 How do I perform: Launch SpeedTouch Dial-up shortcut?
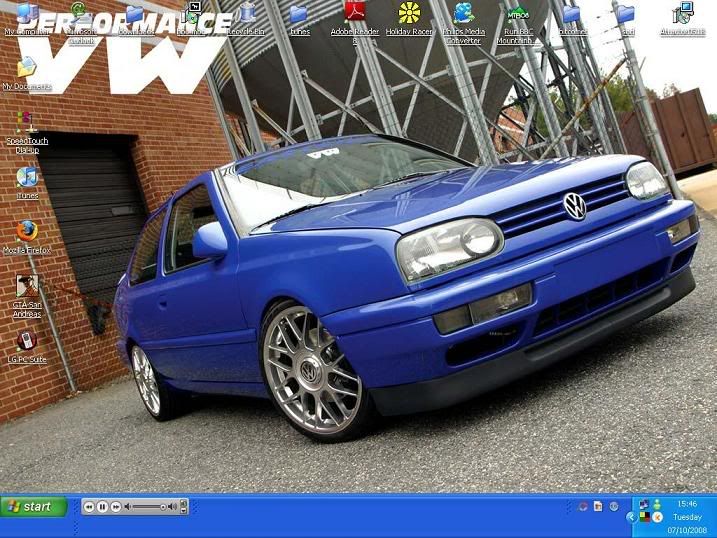coord(27,125)
